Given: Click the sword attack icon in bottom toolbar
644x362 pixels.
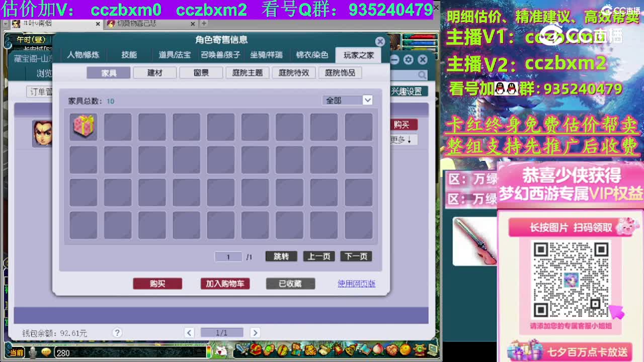Looking at the screenshot, I should (242, 349).
